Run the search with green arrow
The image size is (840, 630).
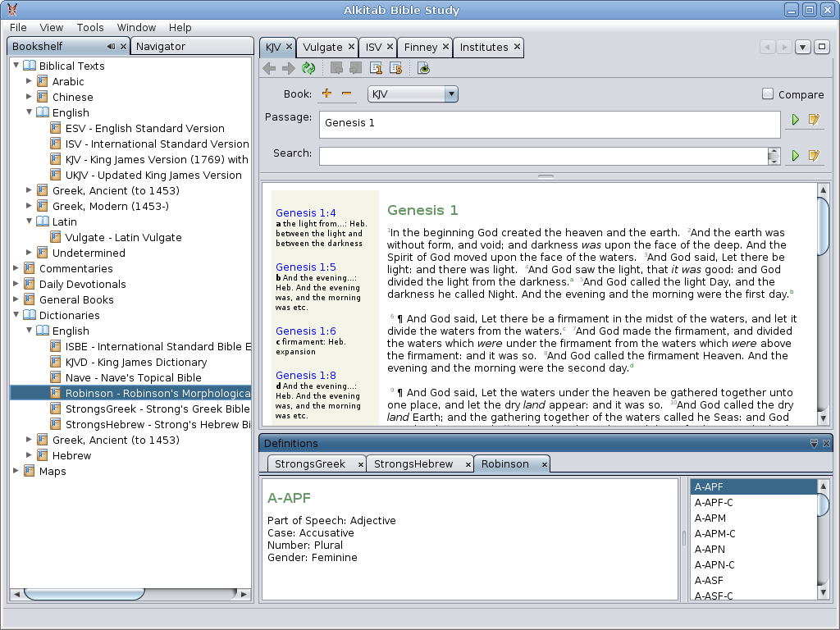coord(794,155)
